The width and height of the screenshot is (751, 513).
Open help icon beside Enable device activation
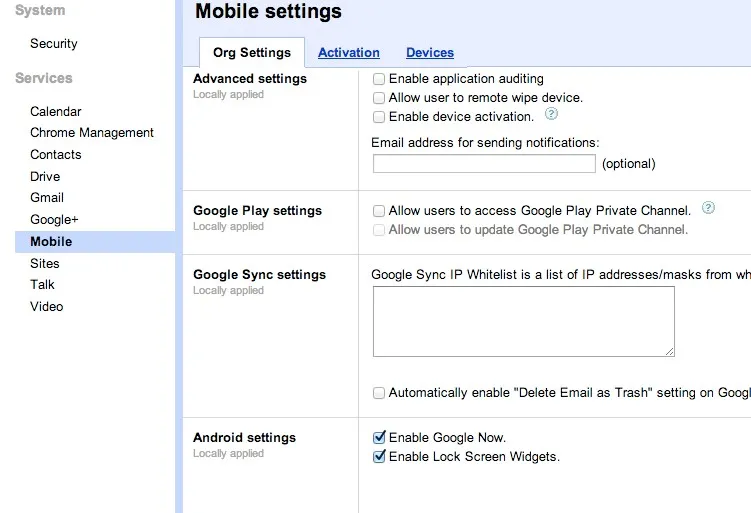(x=551, y=114)
